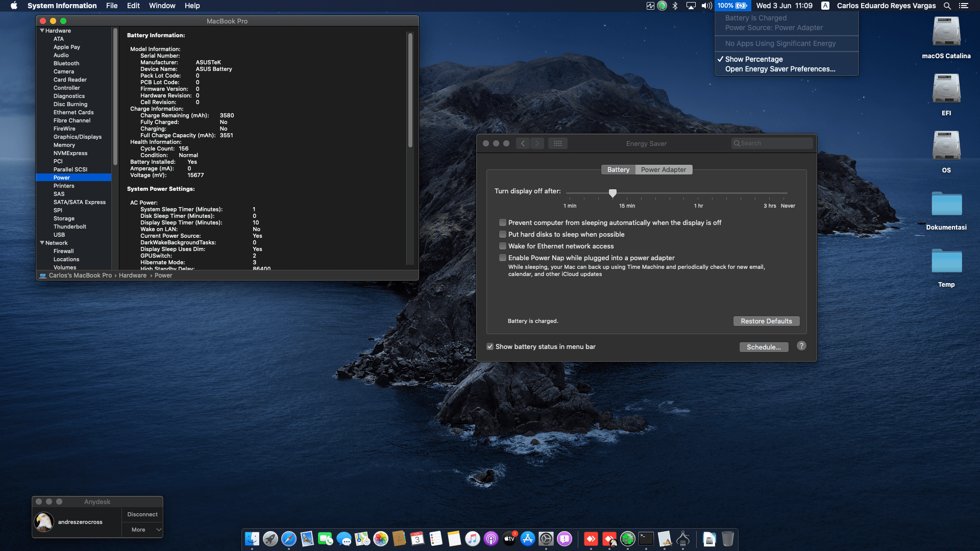
Task: Open Notes from the dock
Action: click(454, 539)
